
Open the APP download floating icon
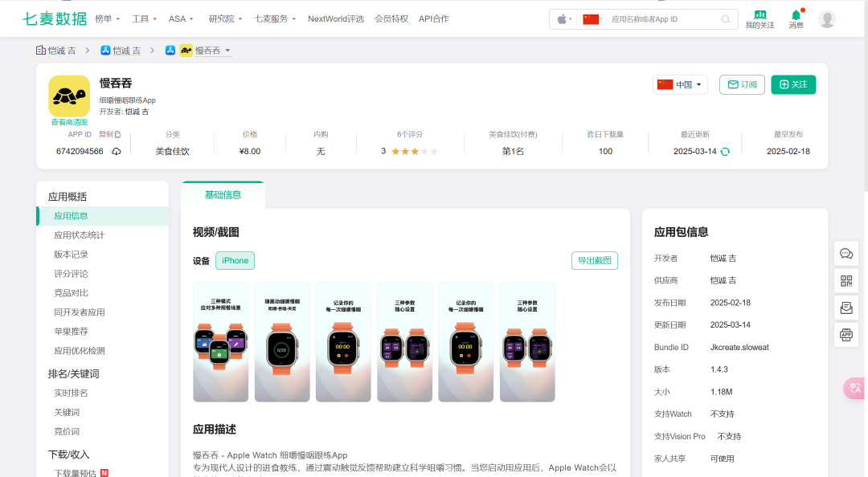(x=845, y=334)
